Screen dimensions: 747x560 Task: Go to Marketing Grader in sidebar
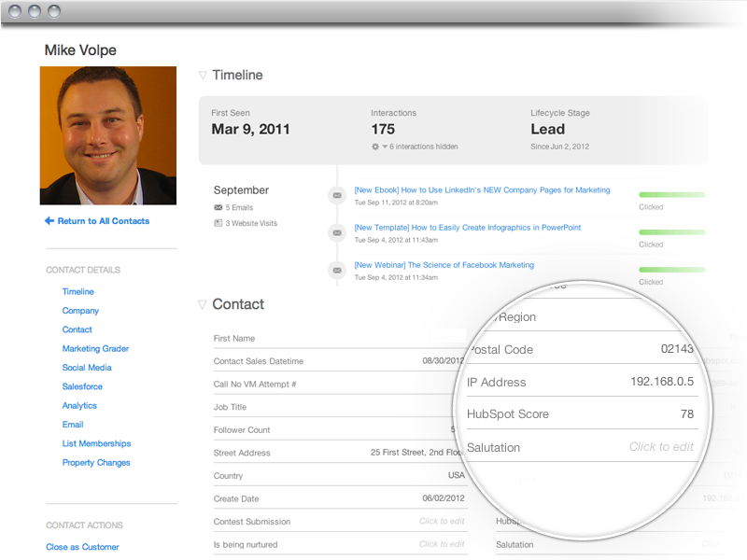95,348
